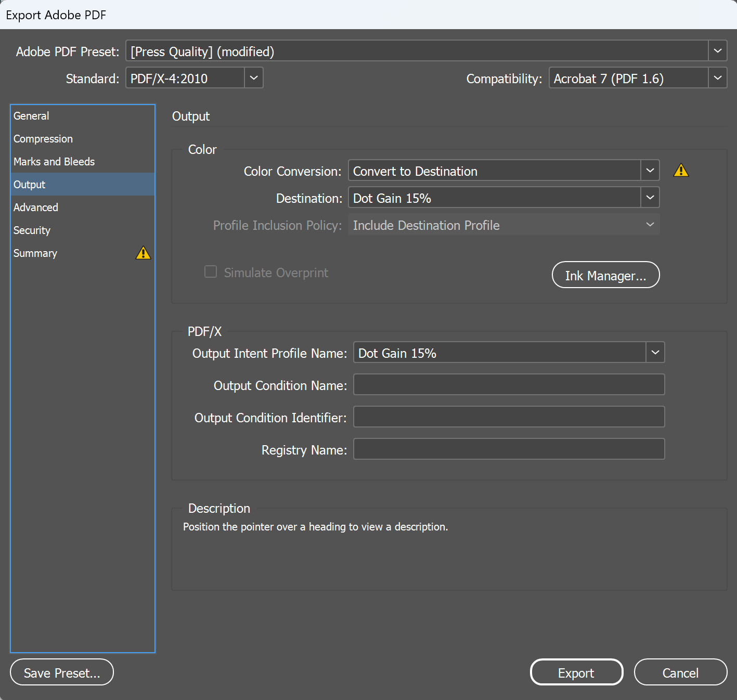737x700 pixels.
Task: Click the Color Conversion warning icon
Action: coord(681,171)
